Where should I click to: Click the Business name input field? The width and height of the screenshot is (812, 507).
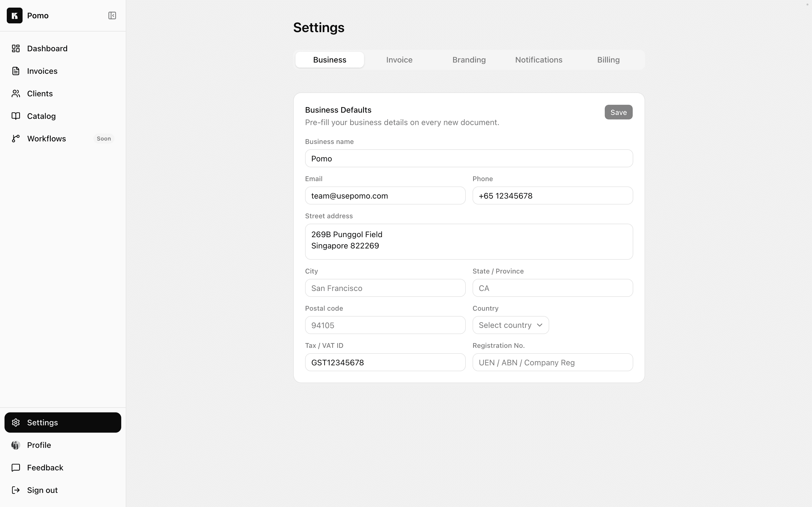click(468, 158)
